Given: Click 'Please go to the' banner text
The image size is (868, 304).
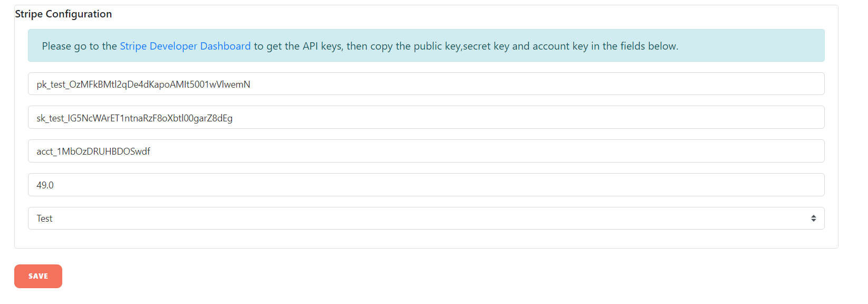Looking at the screenshot, I should pyautogui.click(x=79, y=46).
